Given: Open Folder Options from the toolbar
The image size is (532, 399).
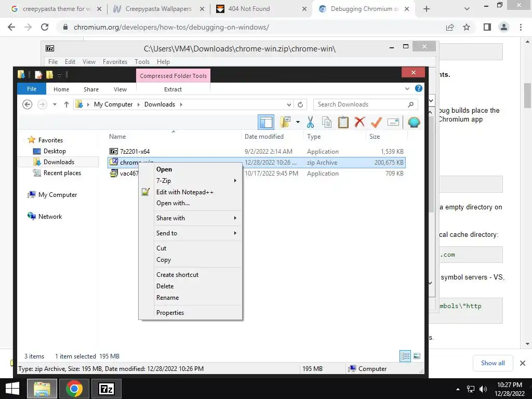Looking at the screenshot, I should pos(285,122).
